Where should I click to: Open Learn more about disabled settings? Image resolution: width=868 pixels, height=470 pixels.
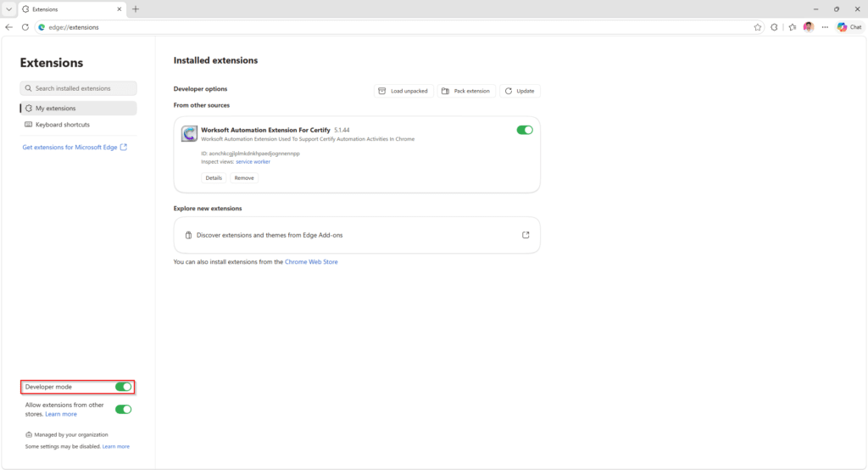[115, 447]
